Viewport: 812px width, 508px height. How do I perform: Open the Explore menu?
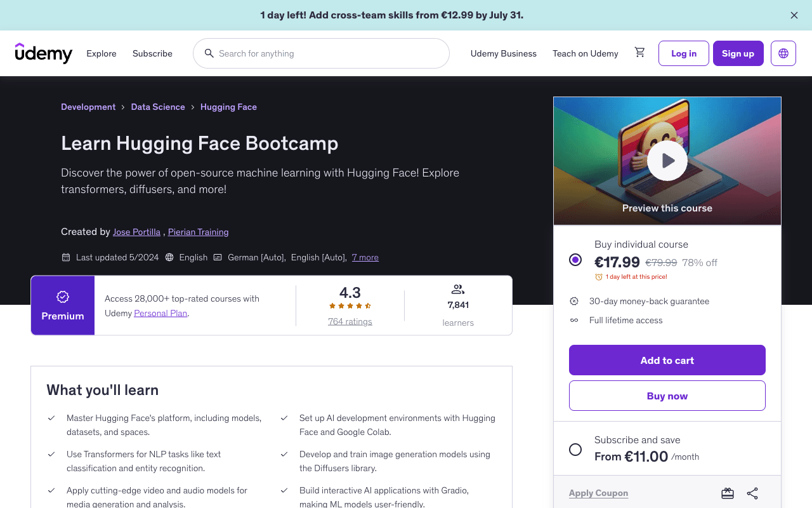point(101,53)
